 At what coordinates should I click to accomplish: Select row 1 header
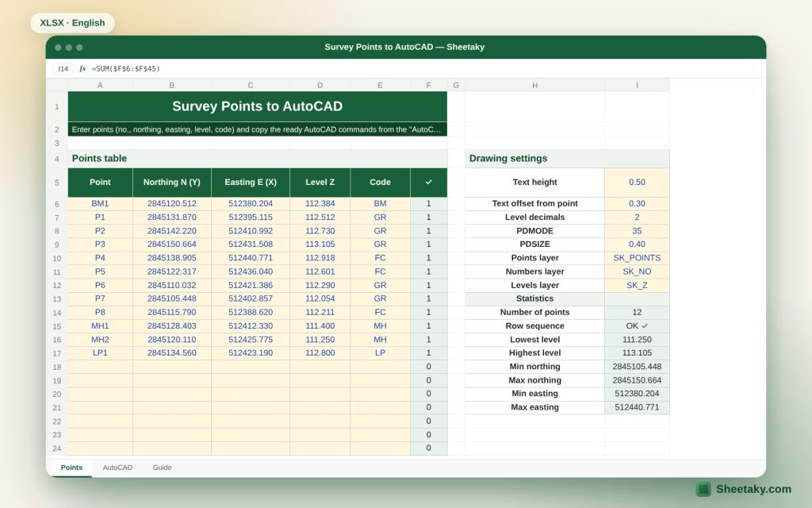57,107
